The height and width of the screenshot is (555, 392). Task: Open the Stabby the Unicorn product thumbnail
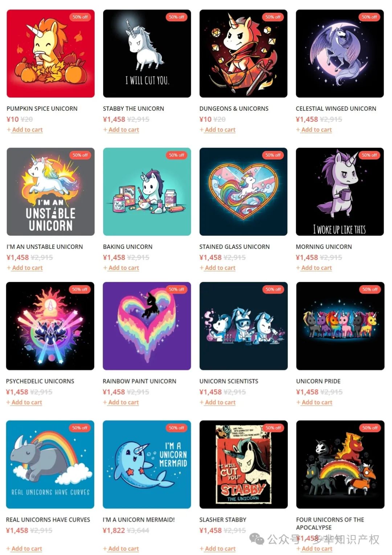tap(147, 53)
